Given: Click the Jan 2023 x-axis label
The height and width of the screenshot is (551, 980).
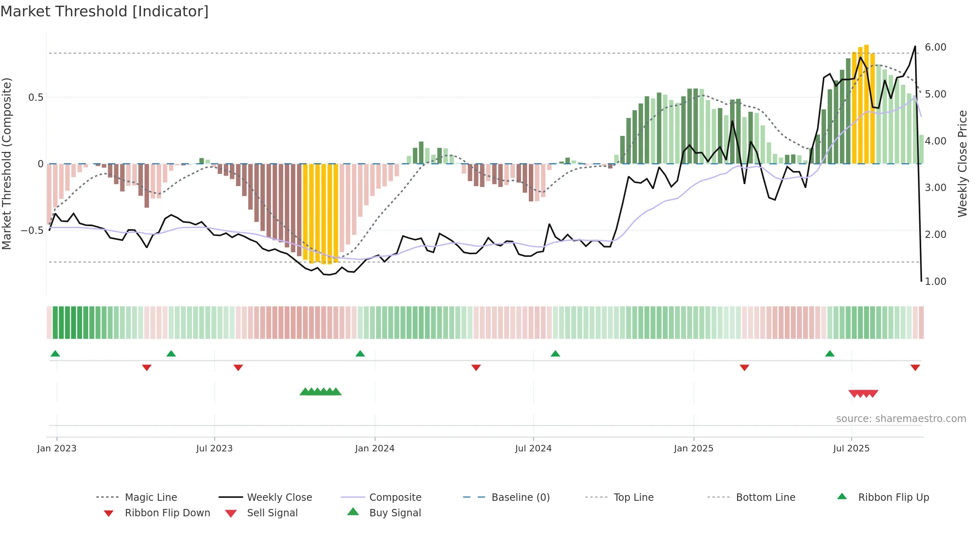Looking at the screenshot, I should (x=57, y=449).
